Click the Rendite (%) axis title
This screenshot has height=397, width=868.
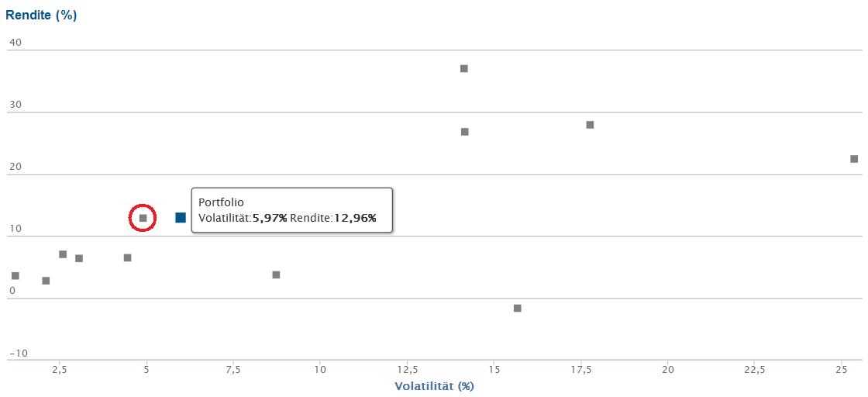(41, 15)
